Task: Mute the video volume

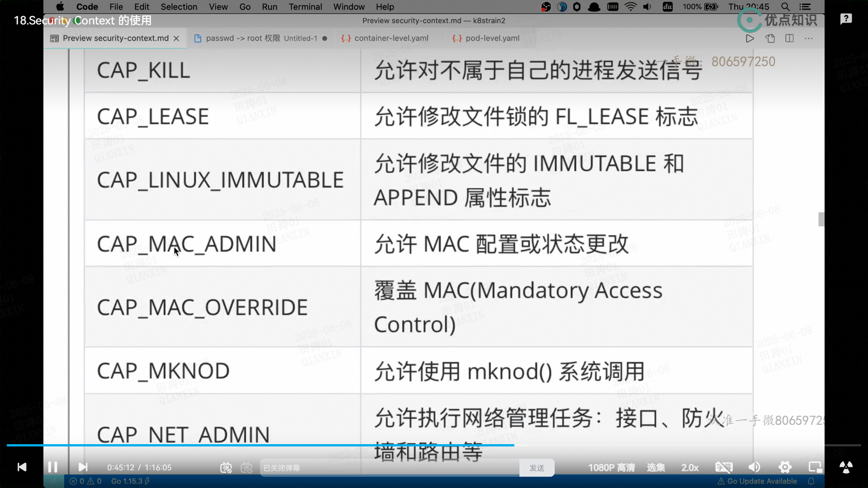Action: [x=754, y=467]
